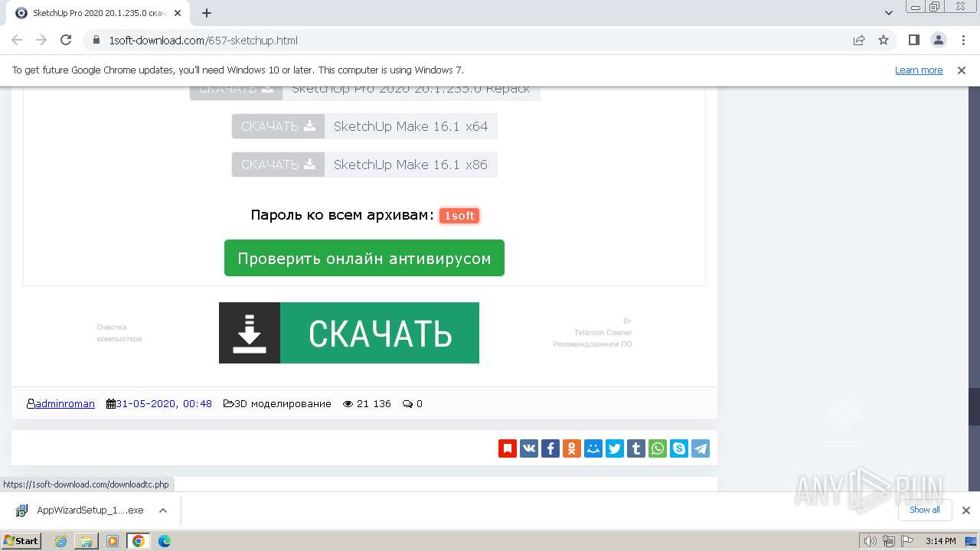Open the 31-05-2020 date link
Image resolution: width=980 pixels, height=551 pixels.
164,403
